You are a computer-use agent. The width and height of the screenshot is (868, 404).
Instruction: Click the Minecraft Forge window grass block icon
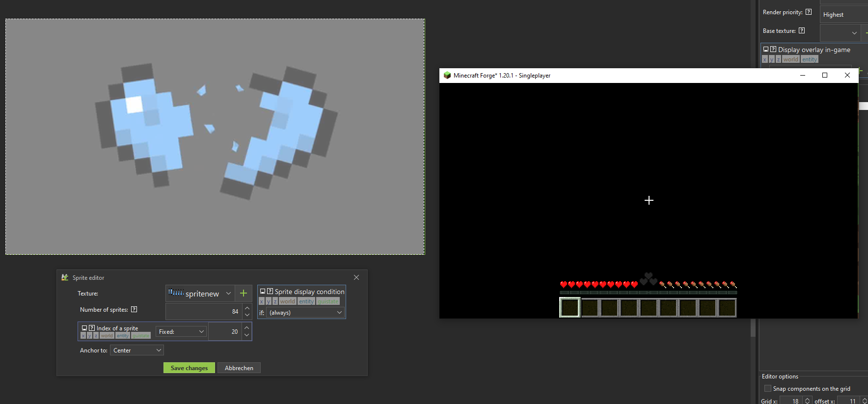pyautogui.click(x=447, y=75)
